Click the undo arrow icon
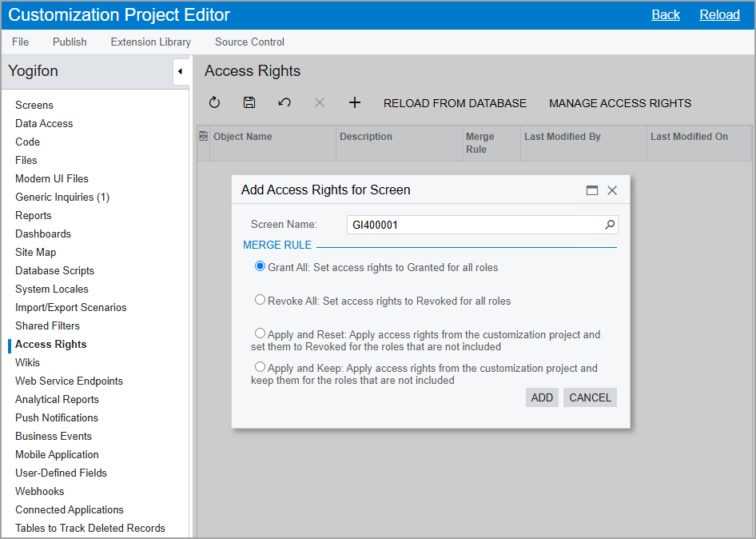This screenshot has height=539, width=756. [x=284, y=102]
